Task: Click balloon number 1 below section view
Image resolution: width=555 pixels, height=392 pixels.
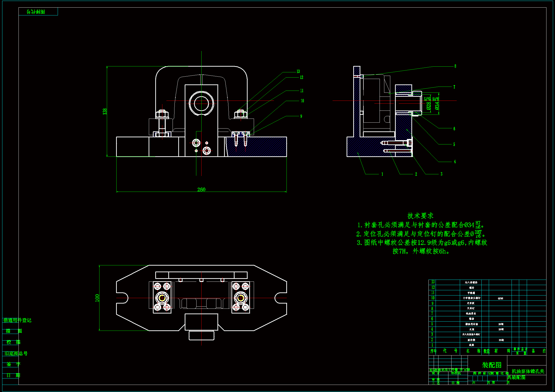Action: 382,174
